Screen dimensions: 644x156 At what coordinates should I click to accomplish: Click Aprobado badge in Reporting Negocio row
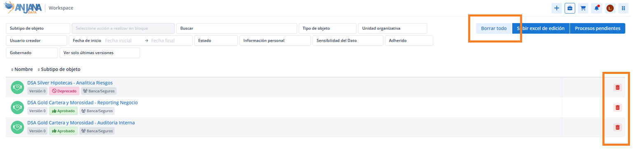click(63, 111)
